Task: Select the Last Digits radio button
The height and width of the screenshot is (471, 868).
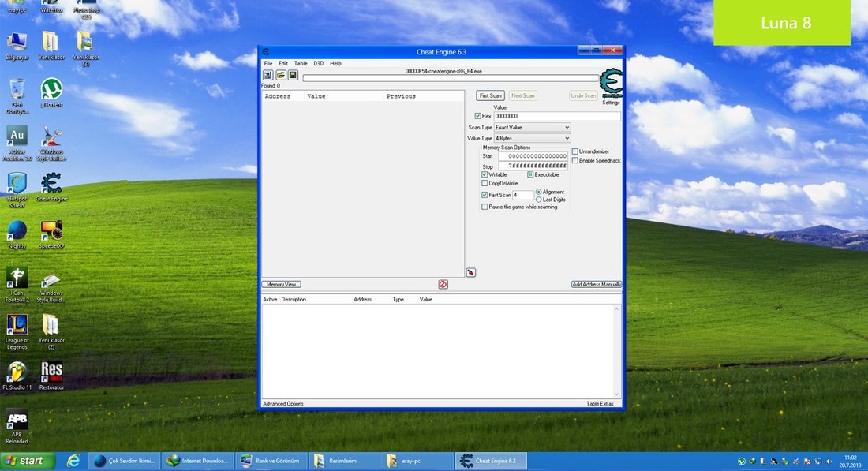Action: (539, 200)
